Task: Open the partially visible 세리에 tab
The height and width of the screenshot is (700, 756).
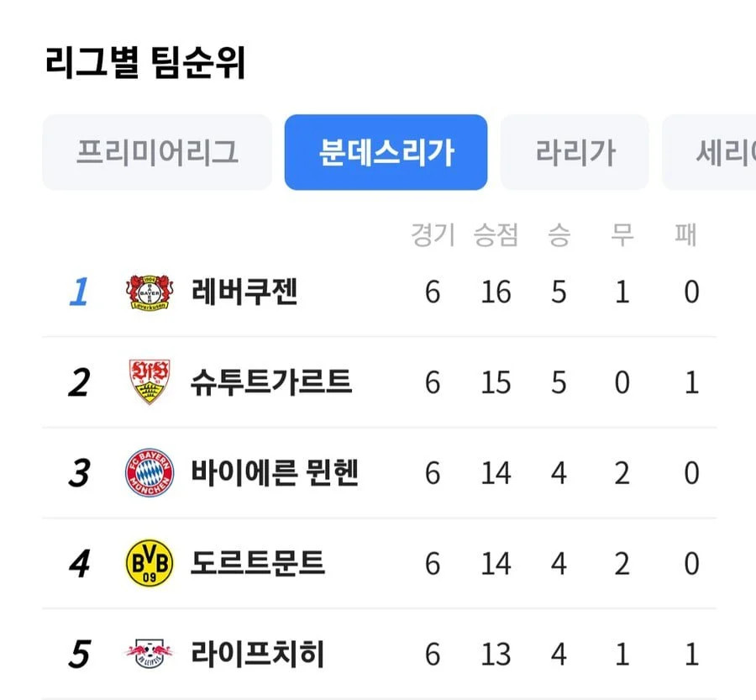Action: coord(709,152)
